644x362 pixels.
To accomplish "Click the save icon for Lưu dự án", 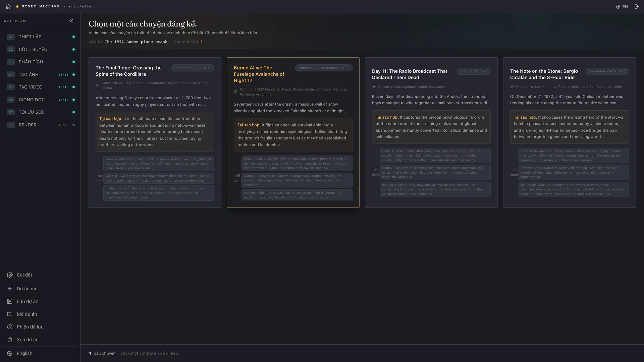I will [10, 301].
